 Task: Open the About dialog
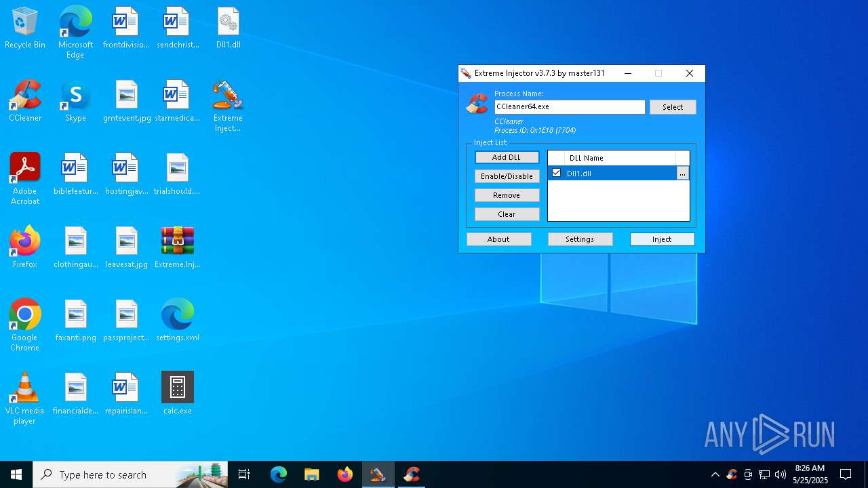pyautogui.click(x=498, y=239)
